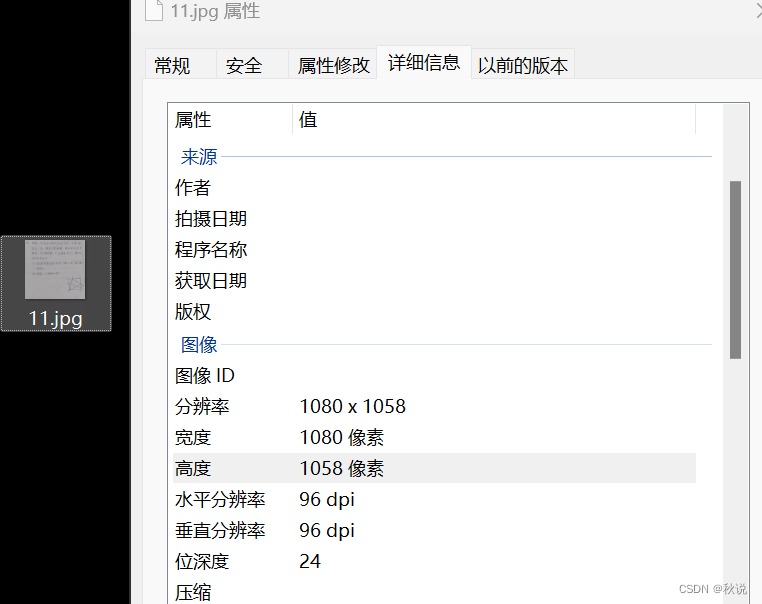Click the 1080 像素 width value
This screenshot has height=604, width=762.
coord(342,438)
